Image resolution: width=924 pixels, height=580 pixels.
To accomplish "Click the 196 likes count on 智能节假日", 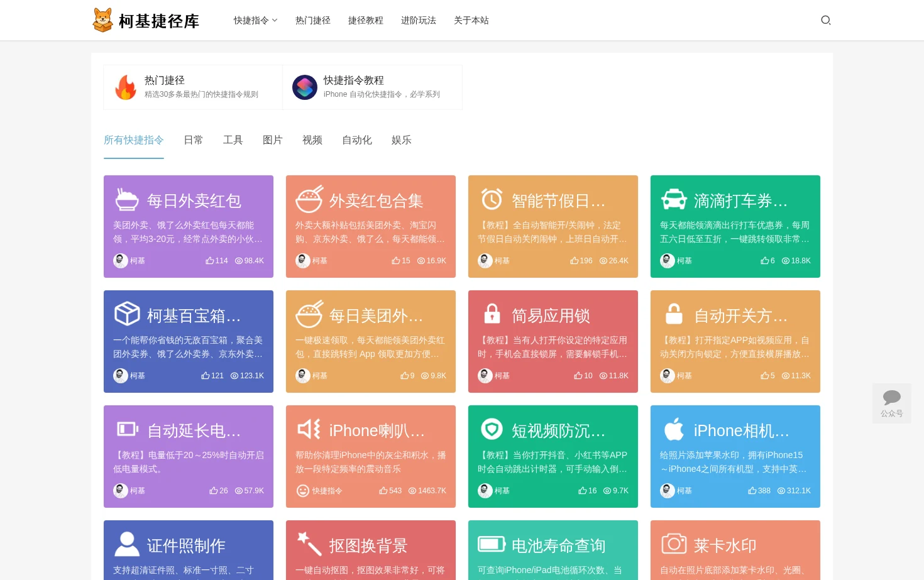I will tap(586, 261).
